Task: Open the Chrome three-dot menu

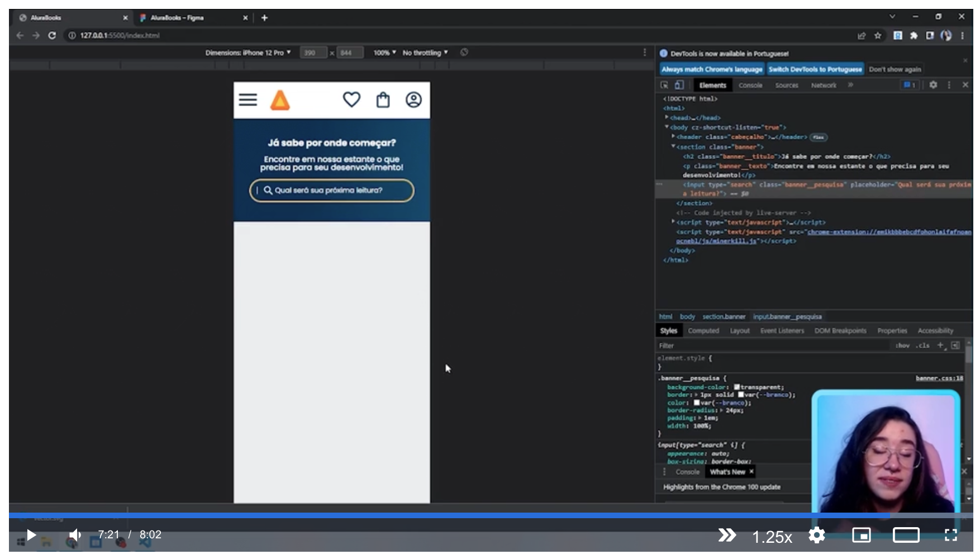Action: tap(962, 35)
